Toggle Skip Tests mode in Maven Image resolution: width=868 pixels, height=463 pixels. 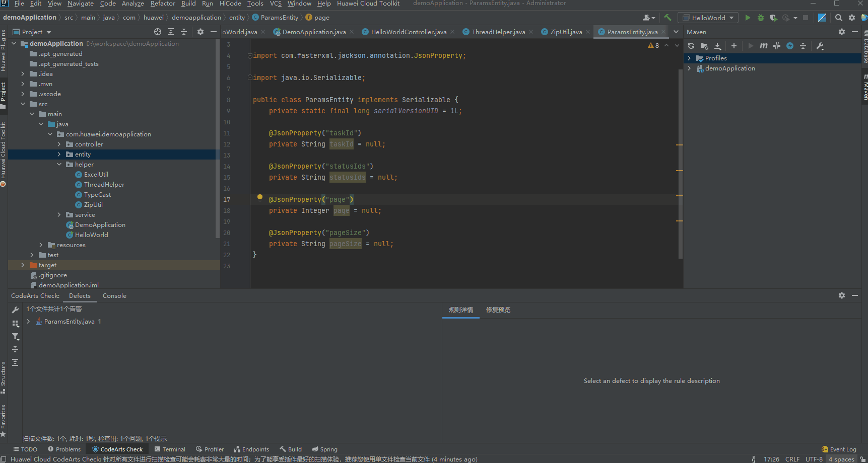790,46
